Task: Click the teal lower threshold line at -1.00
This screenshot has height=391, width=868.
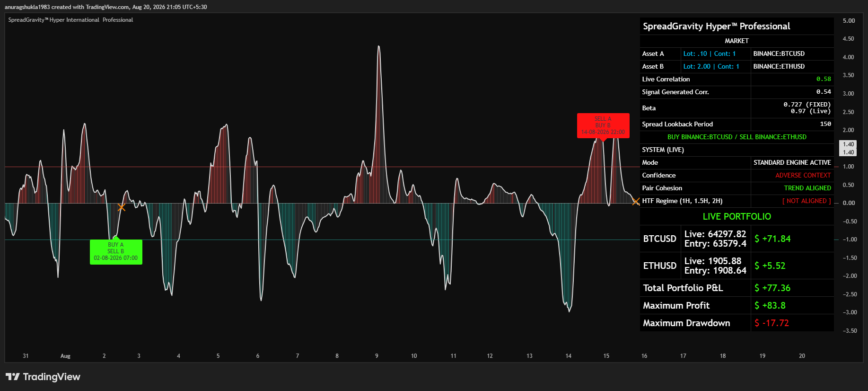Action: 322,240
